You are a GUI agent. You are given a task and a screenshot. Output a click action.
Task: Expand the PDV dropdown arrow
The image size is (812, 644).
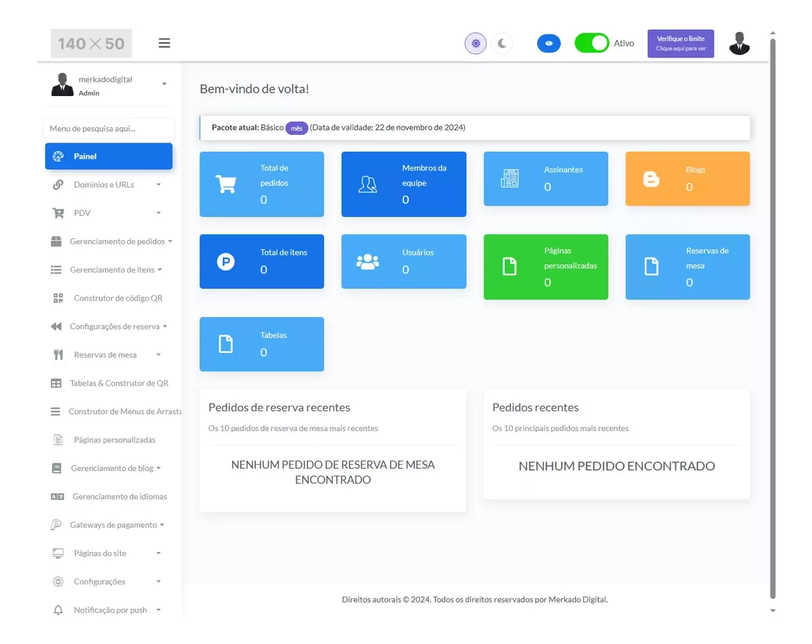158,213
